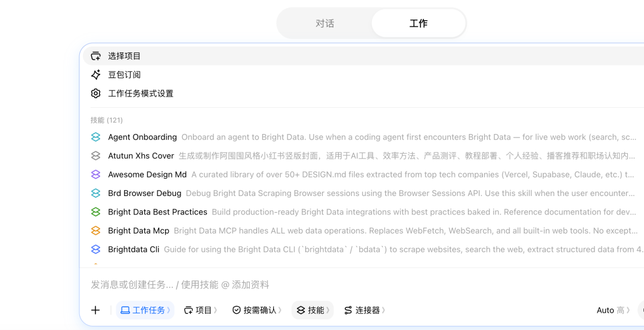Click the 豆包订阅 sparkle icon

point(95,74)
